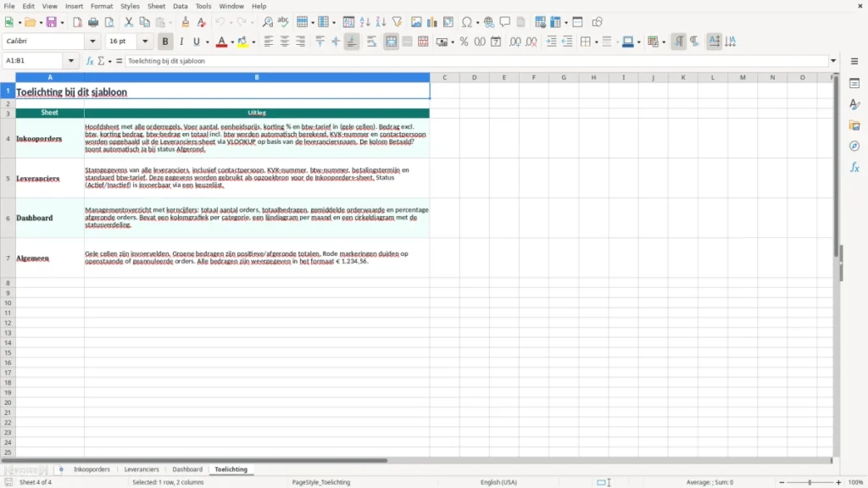868x488 pixels.
Task: Toggle Merge and Center Cells
Action: click(391, 42)
